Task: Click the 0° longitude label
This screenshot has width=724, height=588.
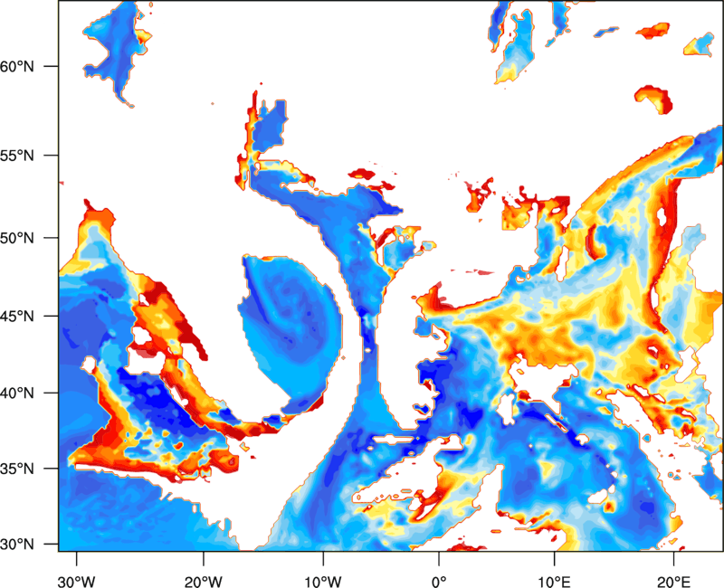Action: (x=439, y=582)
